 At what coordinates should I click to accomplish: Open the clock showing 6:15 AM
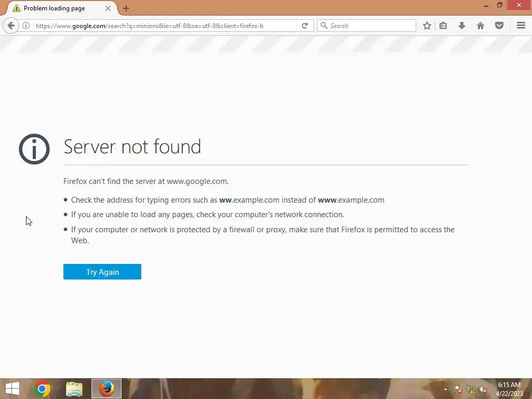click(x=509, y=389)
